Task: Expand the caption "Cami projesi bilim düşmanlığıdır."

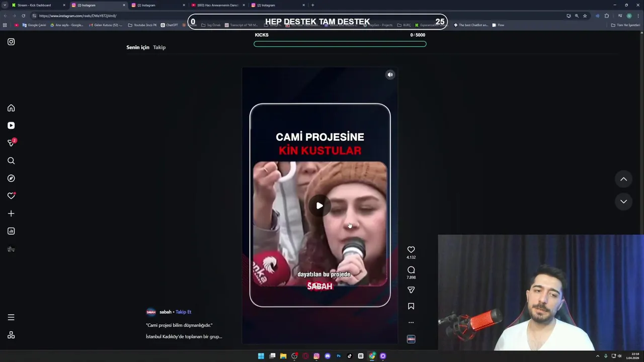Action: pyautogui.click(x=179, y=325)
